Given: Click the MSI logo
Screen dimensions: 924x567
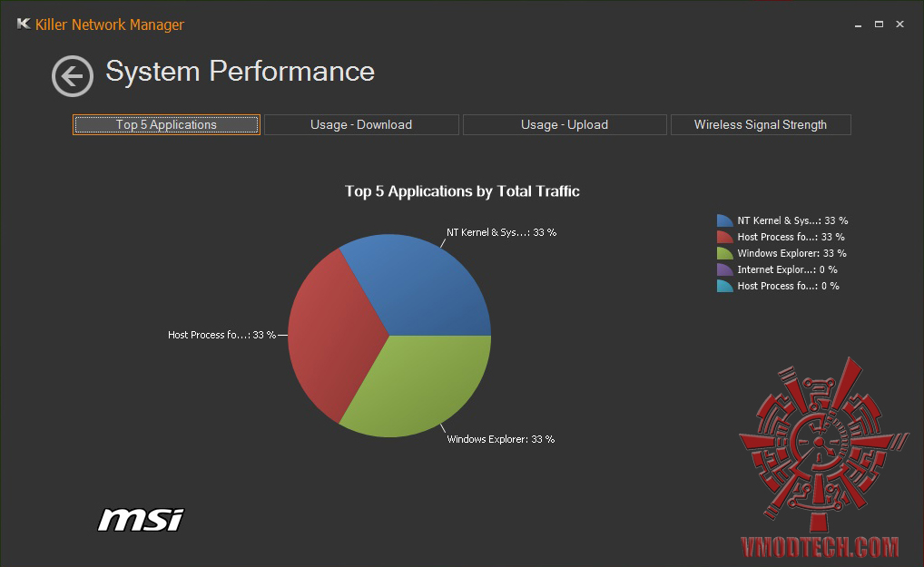Looking at the screenshot, I should click(141, 520).
